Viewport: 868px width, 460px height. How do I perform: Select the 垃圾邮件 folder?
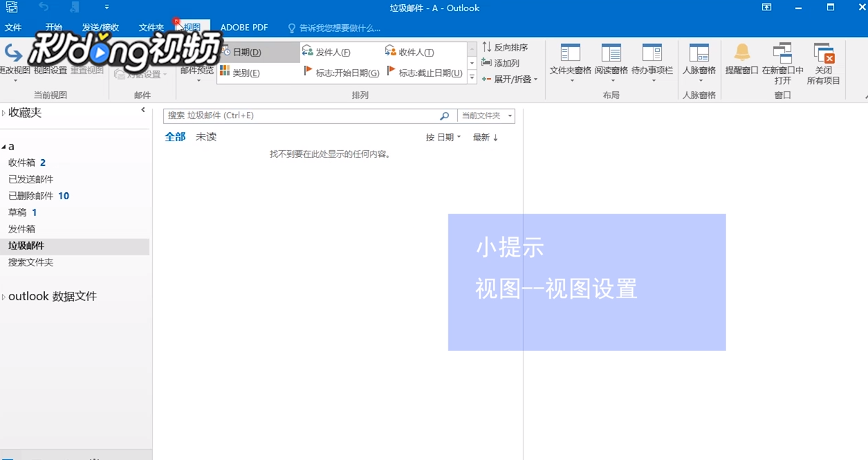pyautogui.click(x=75, y=246)
